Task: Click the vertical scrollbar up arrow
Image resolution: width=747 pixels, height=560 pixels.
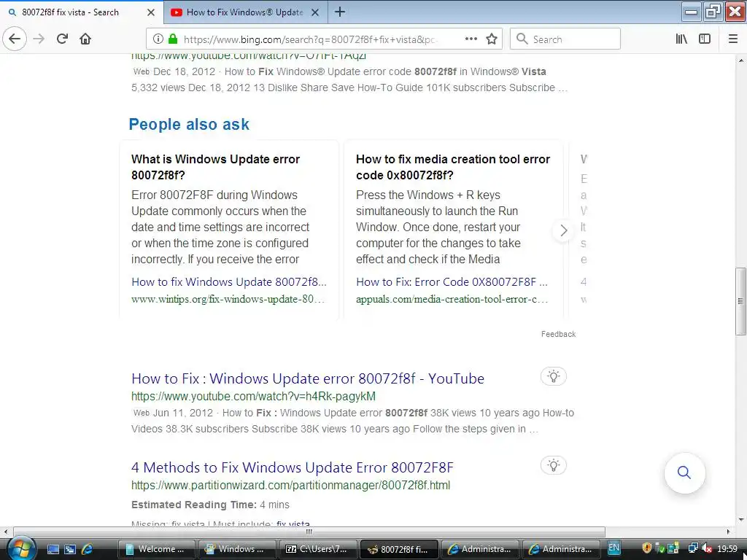Action: (x=741, y=61)
